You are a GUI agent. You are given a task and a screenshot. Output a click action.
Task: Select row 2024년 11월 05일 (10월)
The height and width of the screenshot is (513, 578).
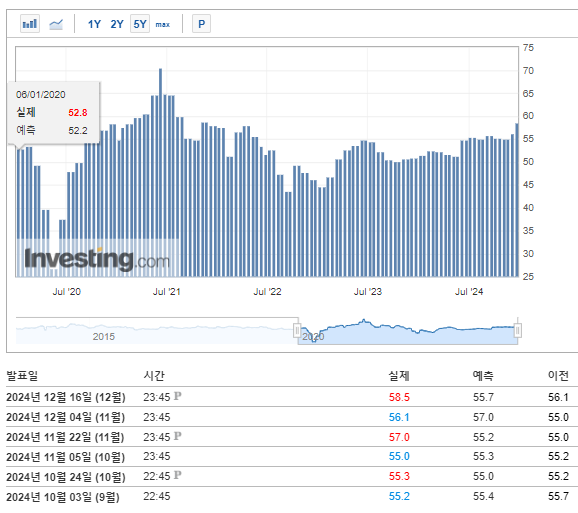292,457
